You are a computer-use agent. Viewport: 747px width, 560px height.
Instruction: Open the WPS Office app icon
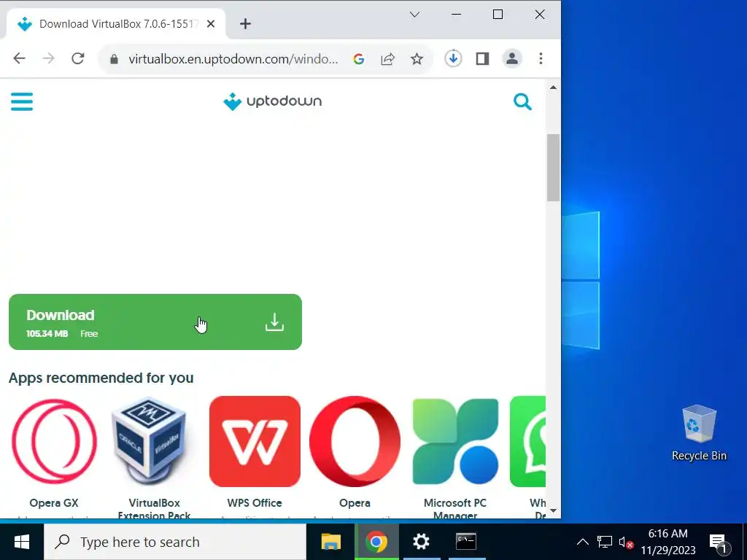coord(255,441)
